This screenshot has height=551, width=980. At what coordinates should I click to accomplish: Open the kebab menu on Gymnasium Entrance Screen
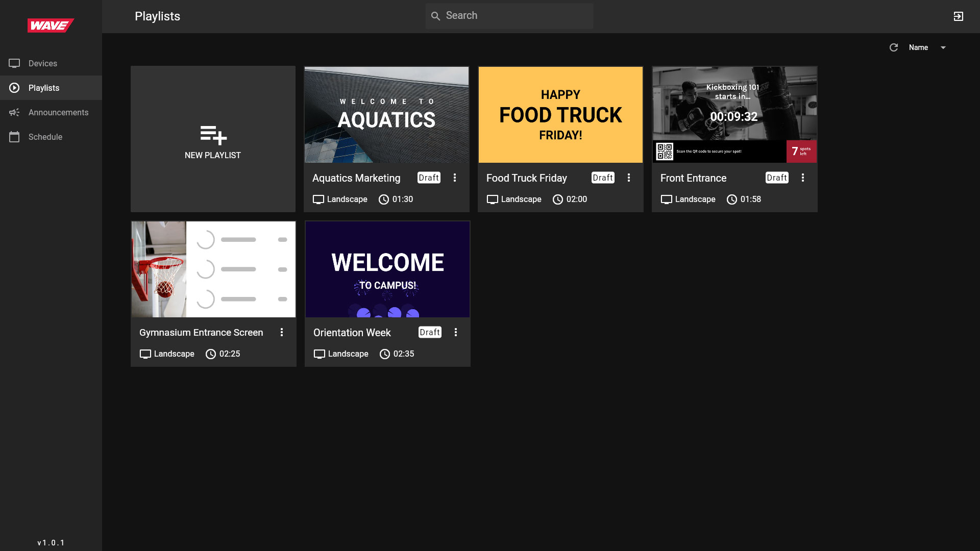[282, 332]
